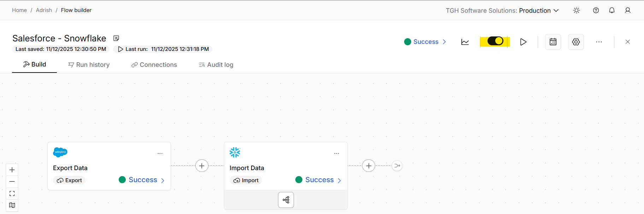Open the Connections tab

(154, 65)
